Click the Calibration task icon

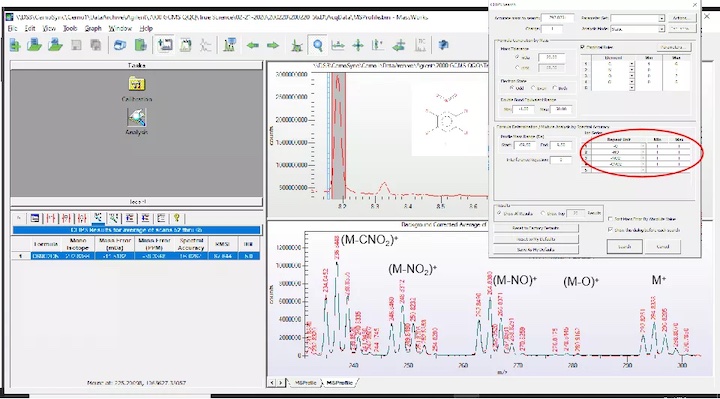click(x=136, y=84)
